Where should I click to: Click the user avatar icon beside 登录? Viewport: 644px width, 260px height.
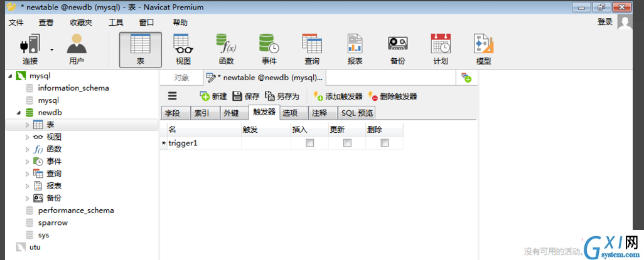[625, 23]
